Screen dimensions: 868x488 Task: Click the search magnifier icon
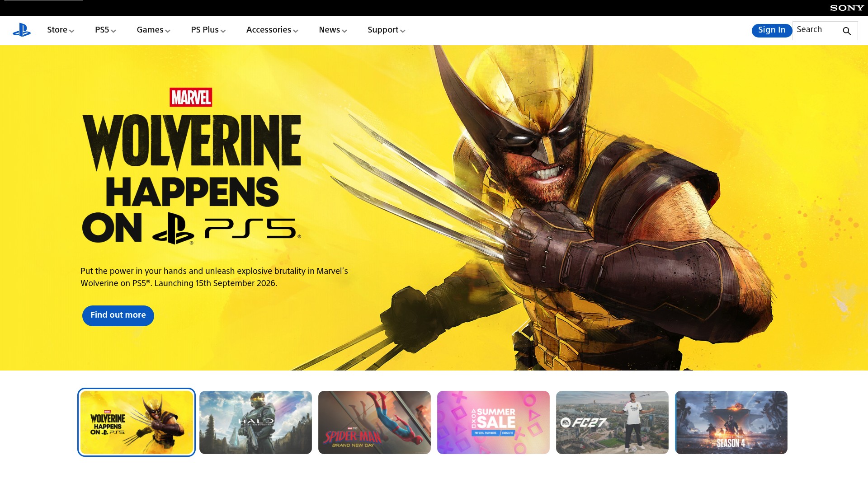(847, 31)
